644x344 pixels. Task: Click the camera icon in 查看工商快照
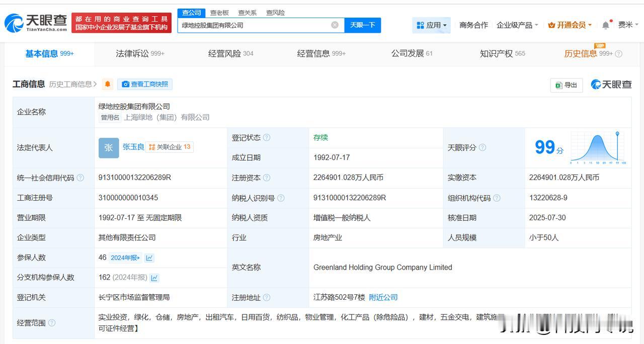coord(125,84)
